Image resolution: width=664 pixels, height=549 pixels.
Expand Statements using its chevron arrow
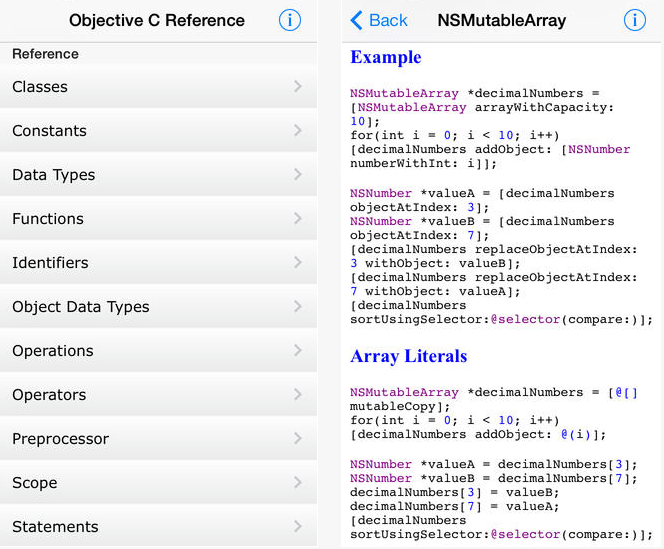298,527
